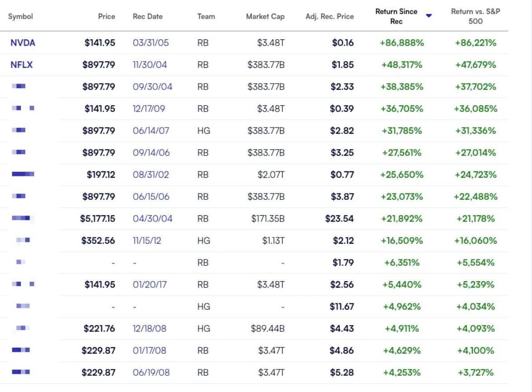Click the sort arrow beside Return Since Rec
Viewport: 532px width, 392px height.
point(429,16)
